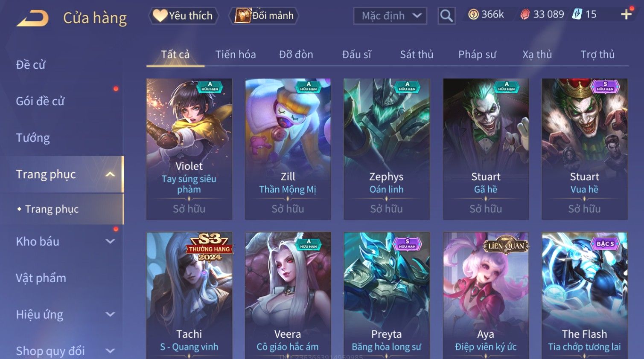Image resolution: width=644 pixels, height=359 pixels.
Task: Tap the golden back arrow icon
Action: (33, 18)
